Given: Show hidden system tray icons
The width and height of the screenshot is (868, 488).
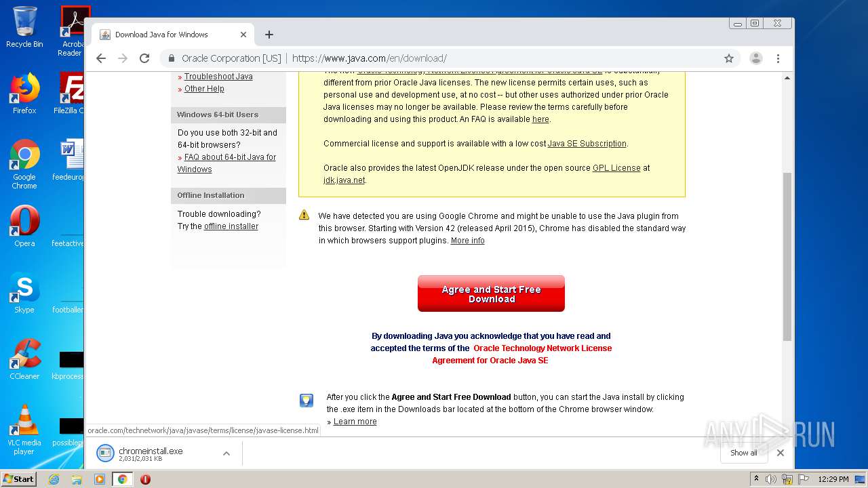Looking at the screenshot, I should click(x=756, y=479).
